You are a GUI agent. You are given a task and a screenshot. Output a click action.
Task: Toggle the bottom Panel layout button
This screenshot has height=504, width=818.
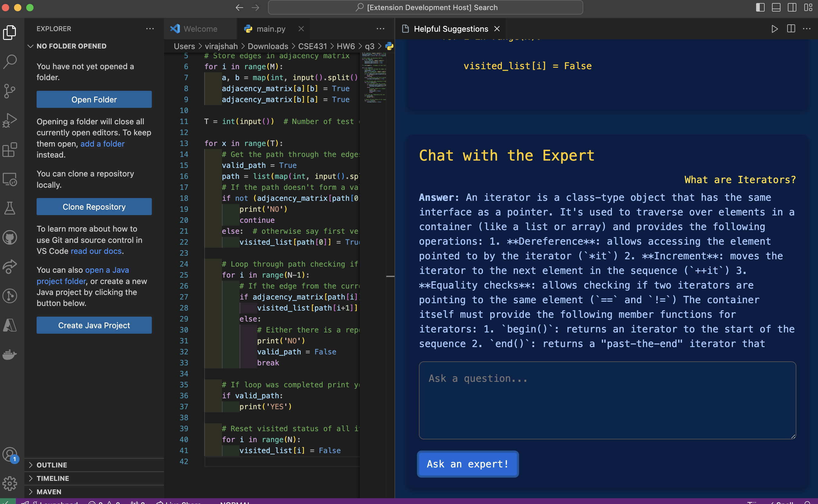pos(776,7)
